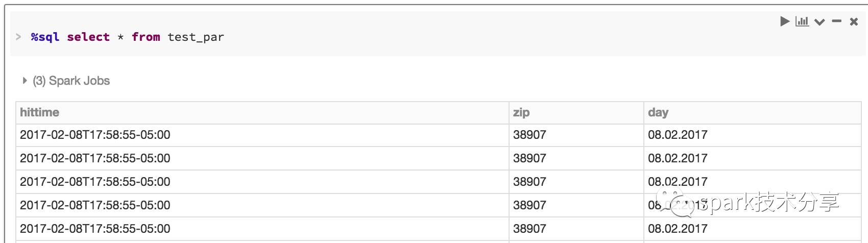Sort by the hittime column header
The image size is (868, 243).
[40, 112]
